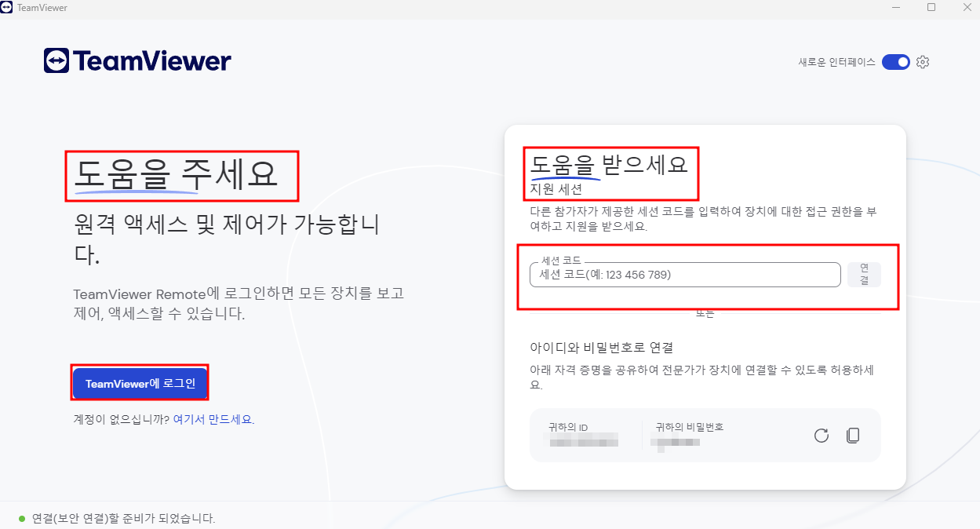Open the settings gear icon
Screen dimensions: 980x529
tap(922, 61)
